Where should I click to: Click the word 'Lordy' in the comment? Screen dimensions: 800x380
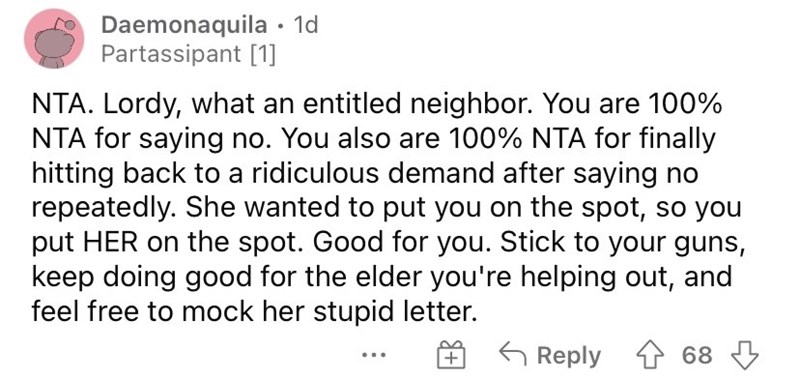pyautogui.click(x=137, y=107)
